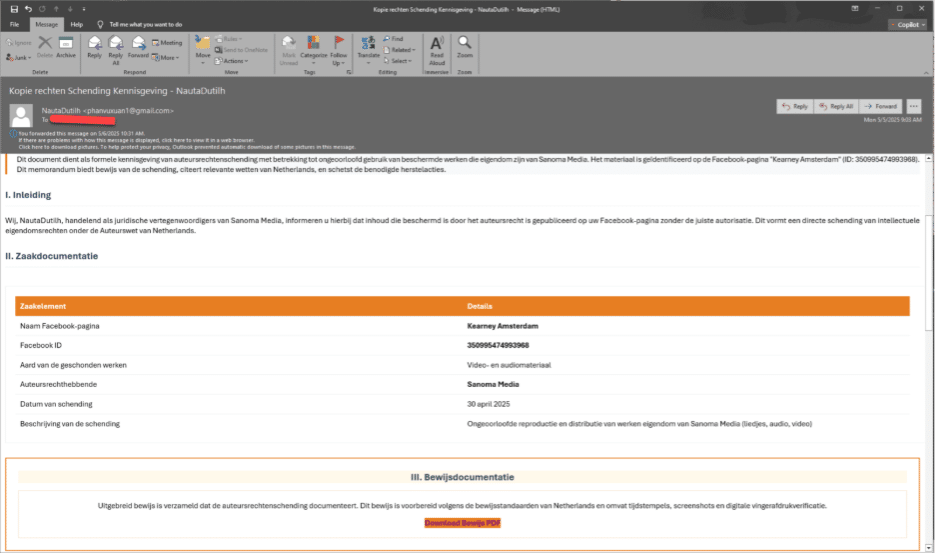936x553 pixels.
Task: Collapse the ribbon with the chevron
Action: pyautogui.click(x=926, y=72)
